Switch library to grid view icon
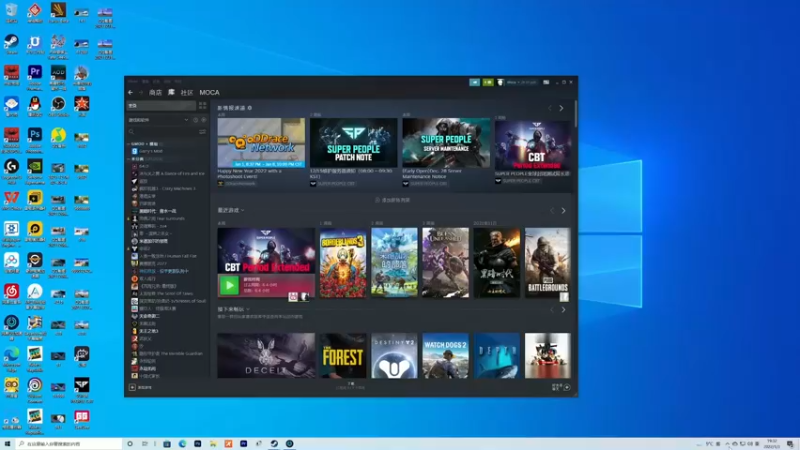The image size is (800, 450). tap(203, 106)
